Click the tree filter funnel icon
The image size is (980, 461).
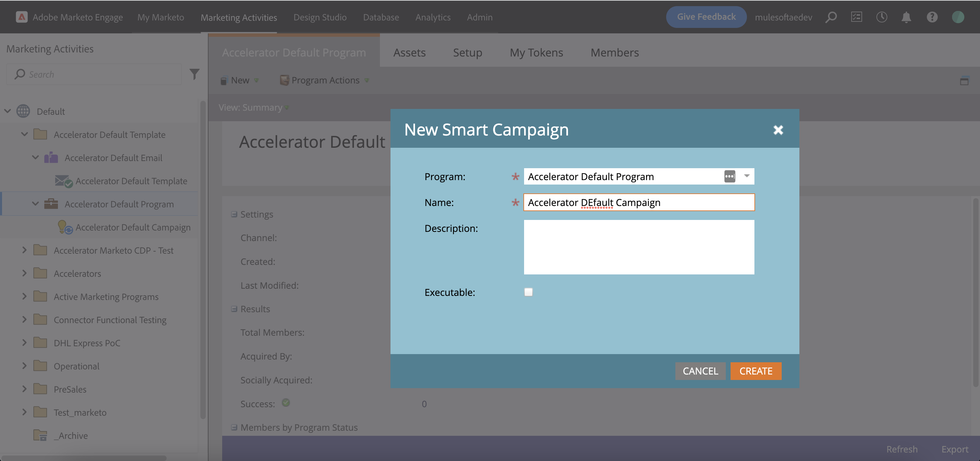coord(195,74)
